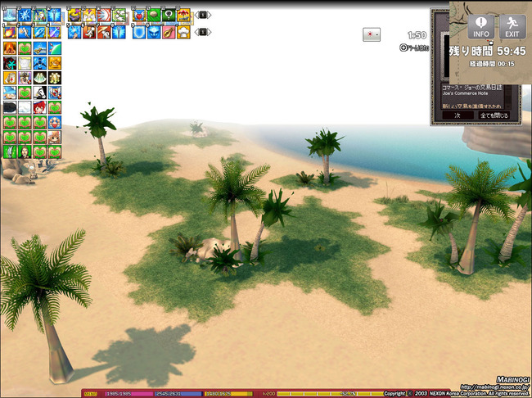
Task: Click the purple cauldron skill icon
Action: (x=74, y=16)
